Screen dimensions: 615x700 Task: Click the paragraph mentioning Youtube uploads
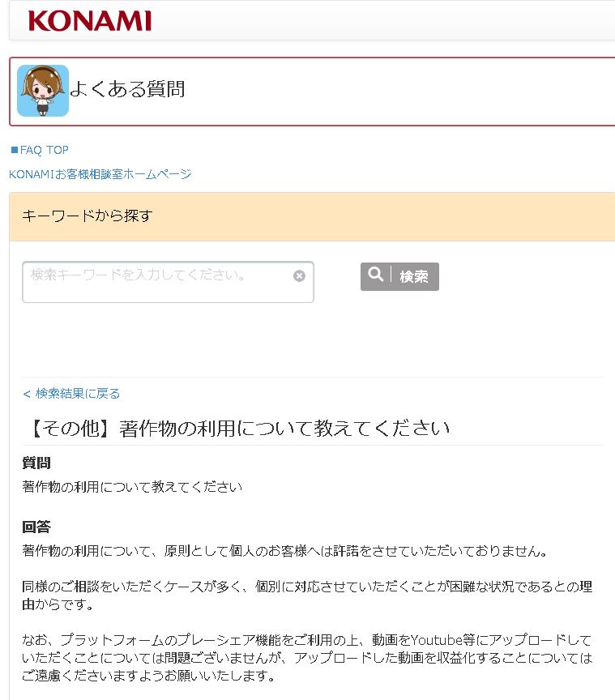click(307, 658)
